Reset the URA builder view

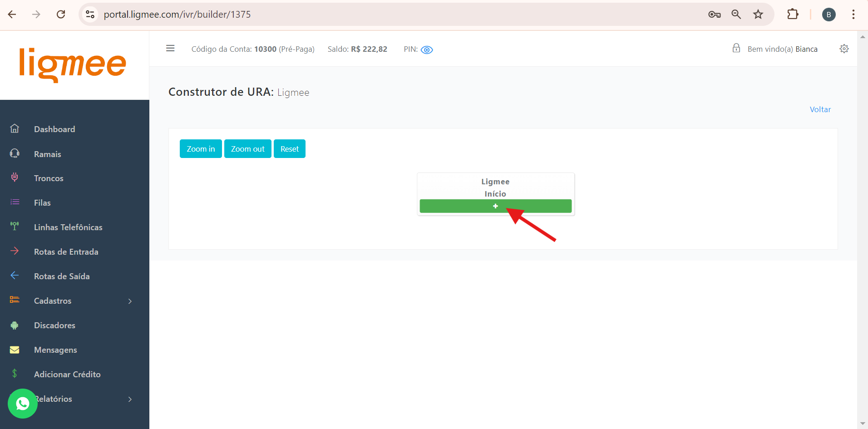[289, 149]
